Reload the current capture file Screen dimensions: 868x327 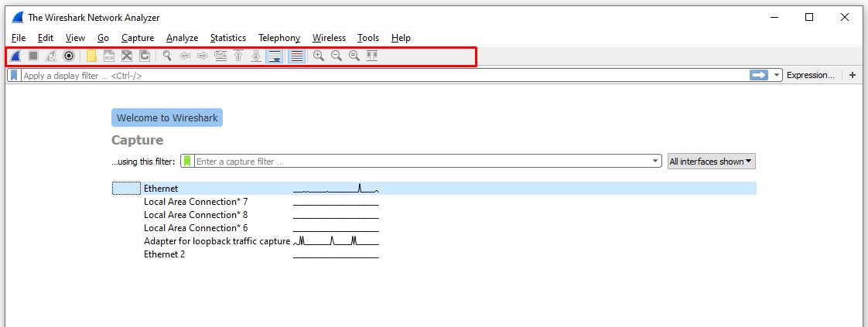click(145, 56)
